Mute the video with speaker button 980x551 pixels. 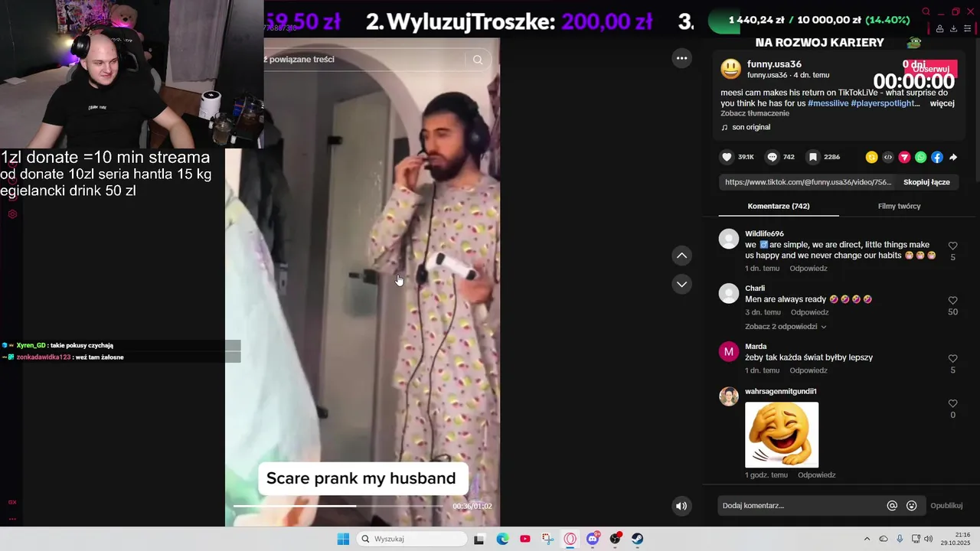(x=681, y=506)
